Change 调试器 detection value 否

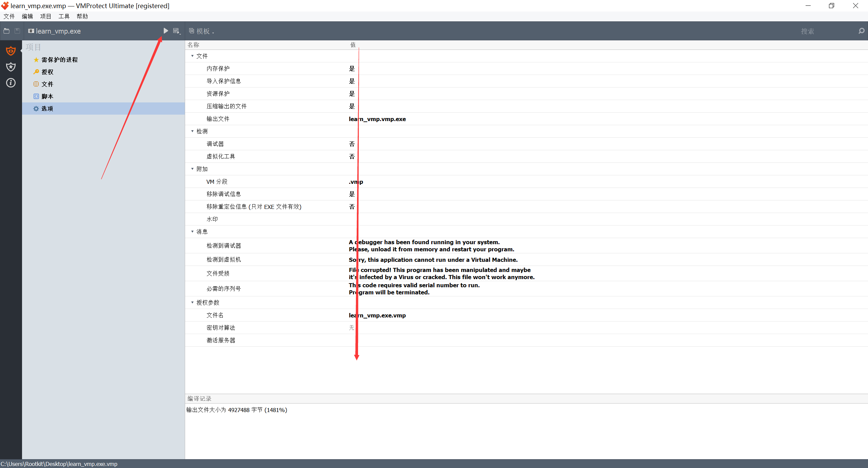tap(352, 144)
